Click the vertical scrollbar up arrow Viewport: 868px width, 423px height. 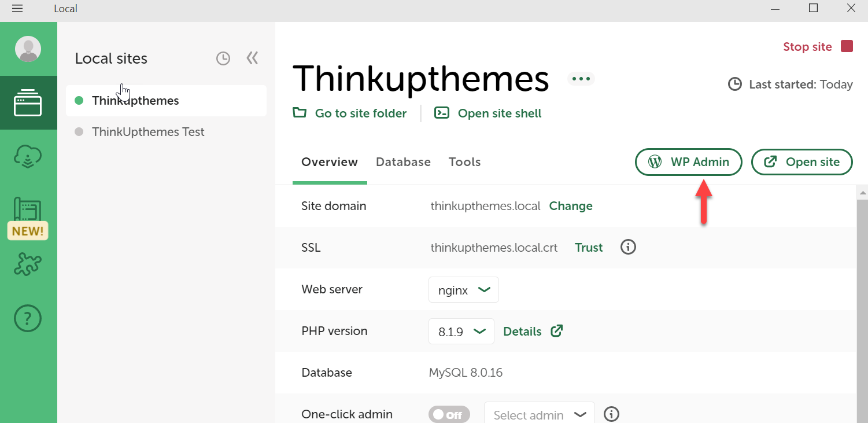coord(862,192)
